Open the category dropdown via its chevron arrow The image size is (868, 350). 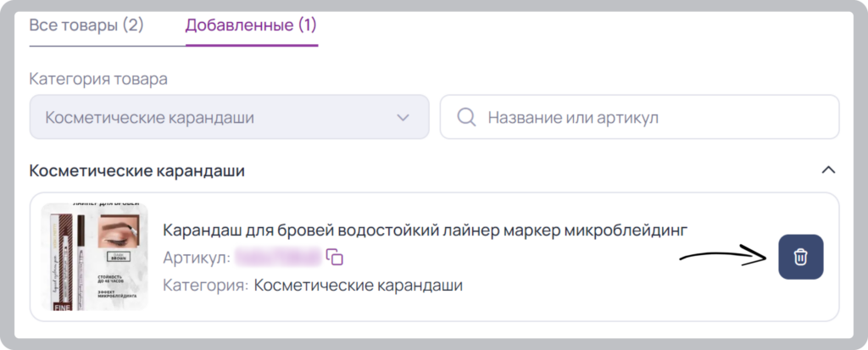[403, 118]
